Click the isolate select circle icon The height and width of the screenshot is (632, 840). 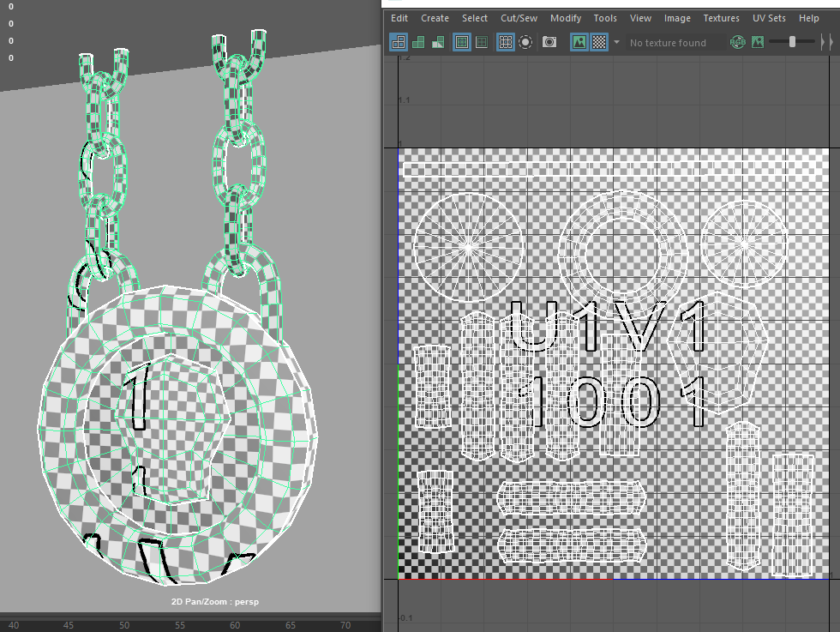pyautogui.click(x=525, y=41)
